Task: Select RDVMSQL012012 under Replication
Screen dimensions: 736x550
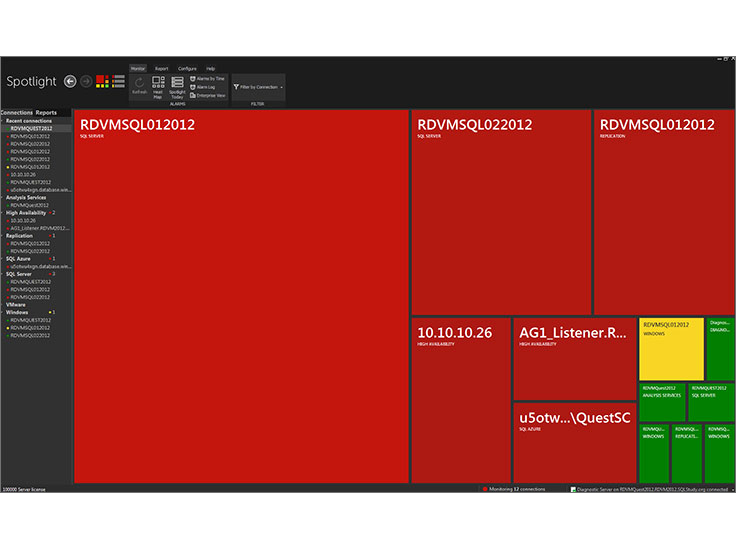Action: tap(30, 244)
